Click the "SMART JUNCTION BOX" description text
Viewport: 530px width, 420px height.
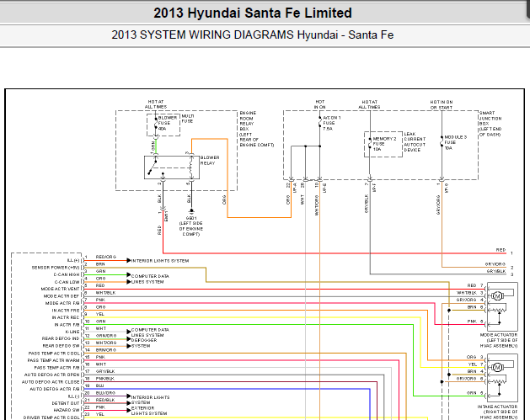click(x=490, y=124)
